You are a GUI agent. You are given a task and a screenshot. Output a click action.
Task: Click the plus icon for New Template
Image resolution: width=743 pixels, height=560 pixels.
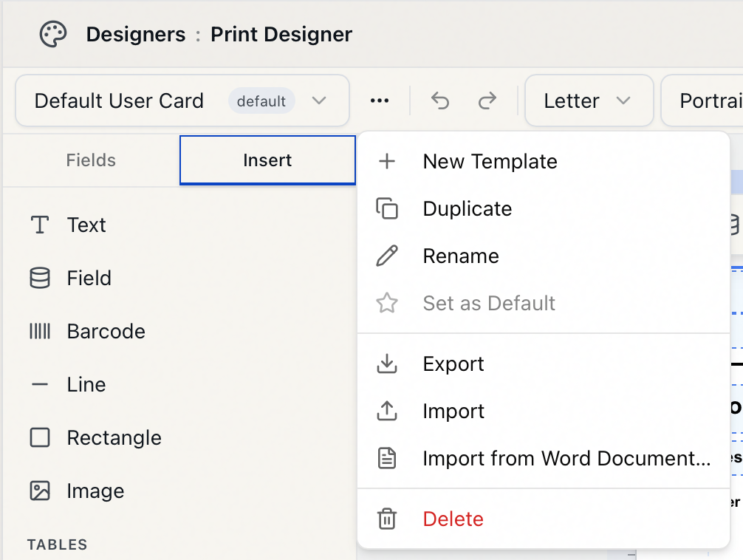387,161
